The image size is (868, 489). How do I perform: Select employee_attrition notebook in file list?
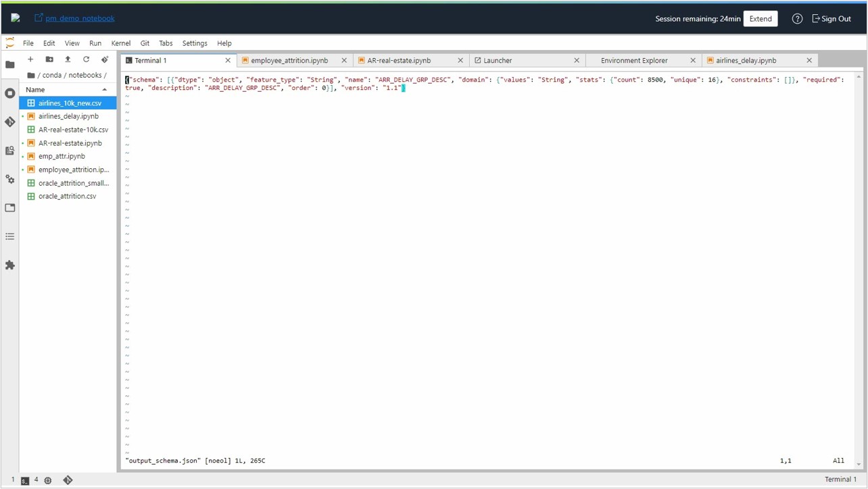[68, 170]
